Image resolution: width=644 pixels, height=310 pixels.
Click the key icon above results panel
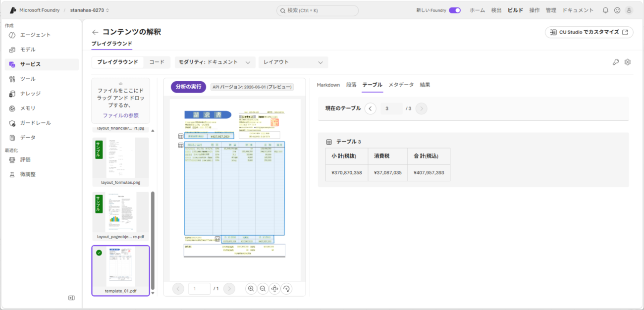pyautogui.click(x=616, y=62)
